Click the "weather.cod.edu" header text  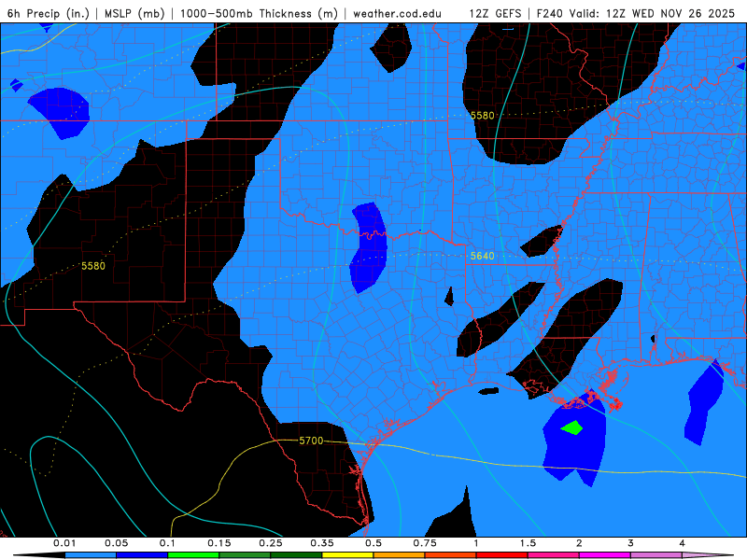click(397, 13)
